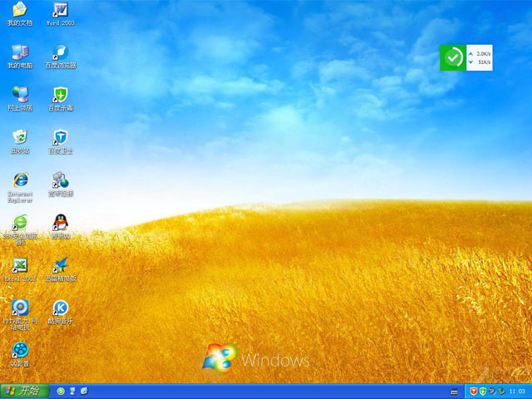Open the green shield tray icon
Image resolution: width=532 pixels, height=399 pixels.
[x=482, y=392]
